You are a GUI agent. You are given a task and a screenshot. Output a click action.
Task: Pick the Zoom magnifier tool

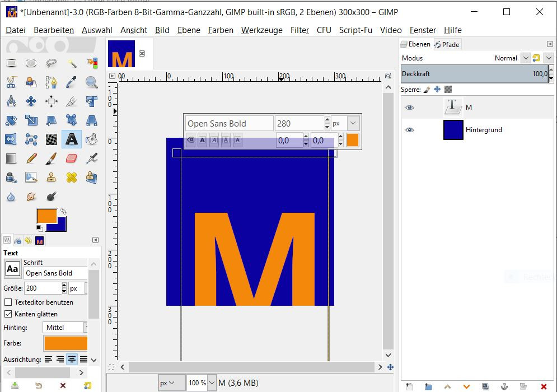point(92,82)
